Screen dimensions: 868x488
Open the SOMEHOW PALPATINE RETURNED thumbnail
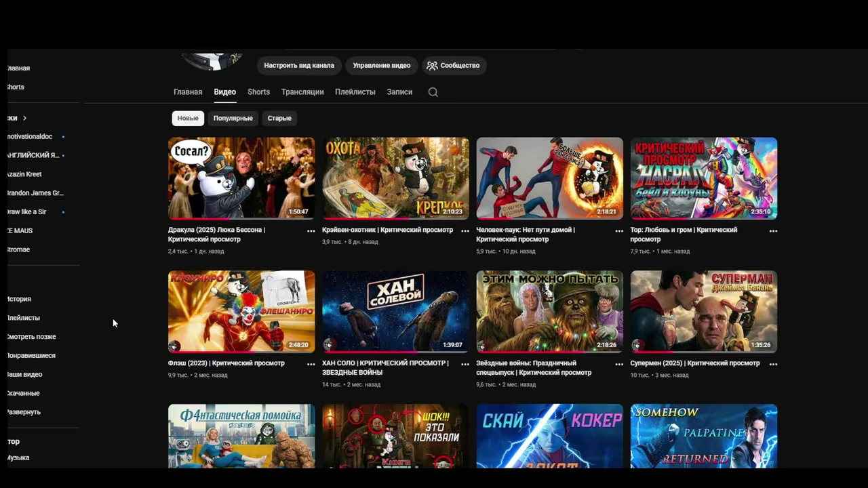coord(704,436)
